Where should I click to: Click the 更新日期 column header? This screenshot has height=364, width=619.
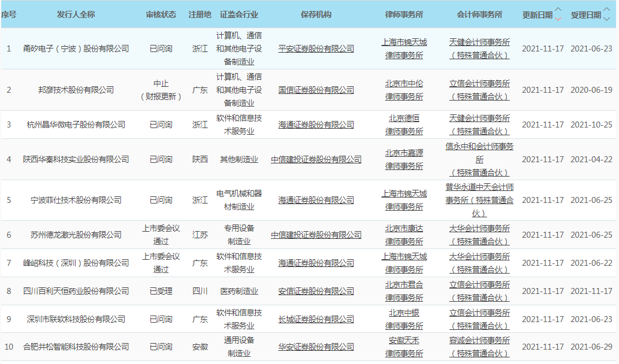point(537,14)
